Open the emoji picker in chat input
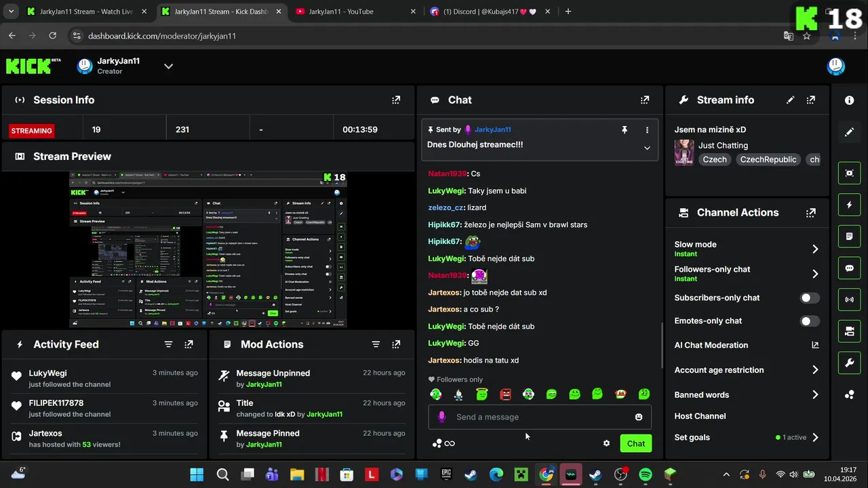The height and width of the screenshot is (488, 868). pyautogui.click(x=639, y=417)
